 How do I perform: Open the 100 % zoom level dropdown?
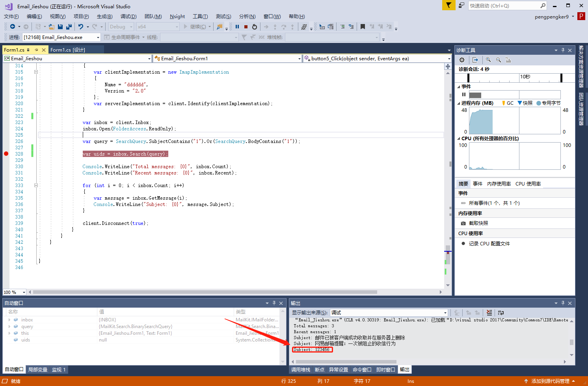coord(24,292)
